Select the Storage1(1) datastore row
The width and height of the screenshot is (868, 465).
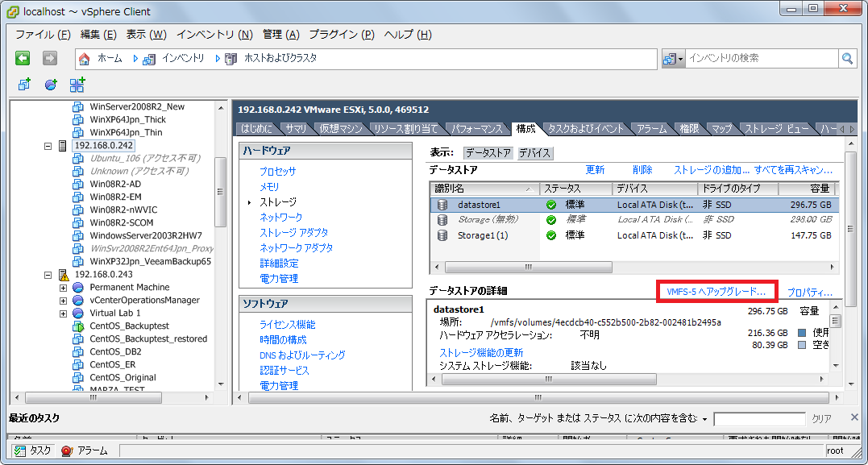pos(633,235)
